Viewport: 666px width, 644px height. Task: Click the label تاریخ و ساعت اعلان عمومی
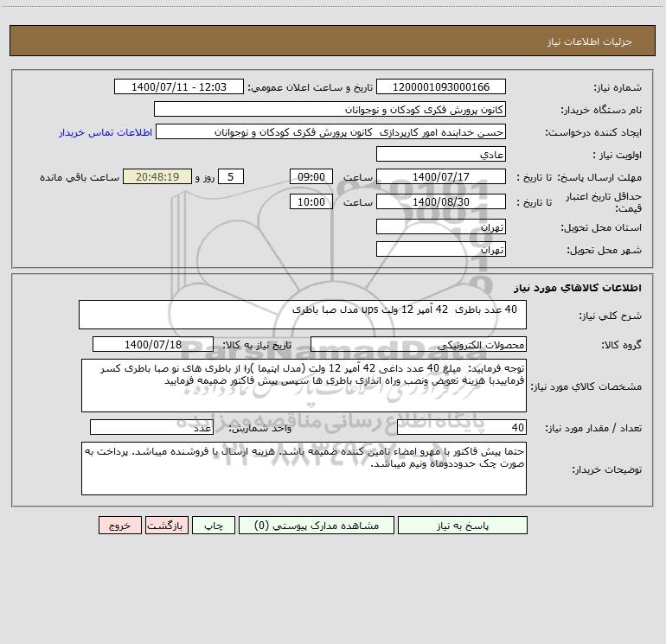(x=311, y=88)
